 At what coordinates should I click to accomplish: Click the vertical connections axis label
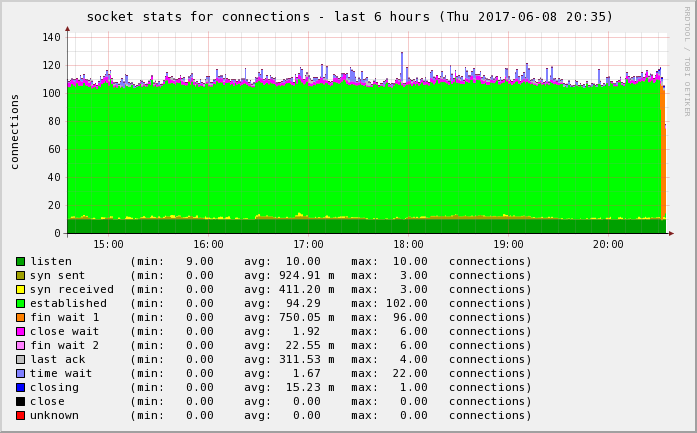[x=15, y=131]
